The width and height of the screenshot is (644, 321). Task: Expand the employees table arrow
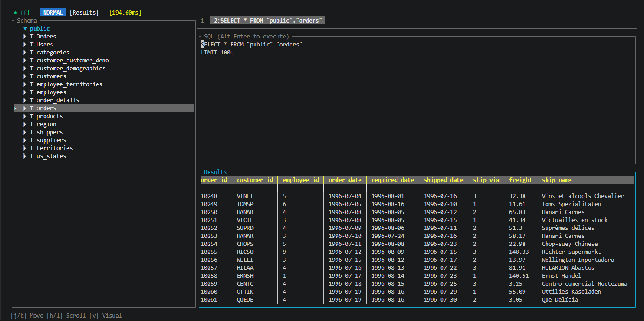pos(25,92)
